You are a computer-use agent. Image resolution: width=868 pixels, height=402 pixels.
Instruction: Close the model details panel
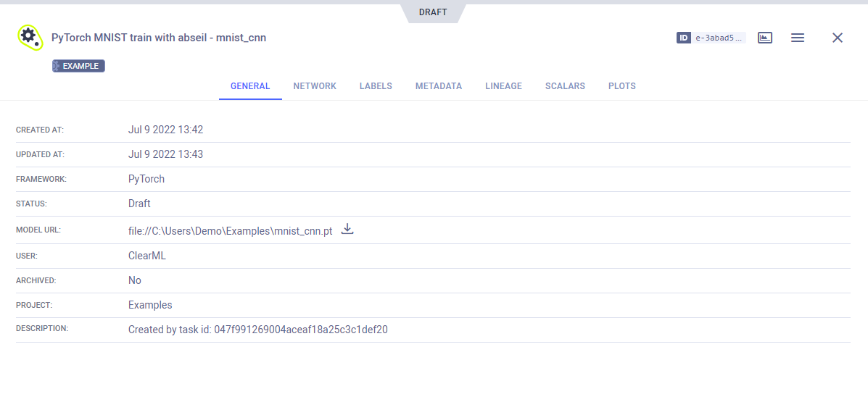838,38
